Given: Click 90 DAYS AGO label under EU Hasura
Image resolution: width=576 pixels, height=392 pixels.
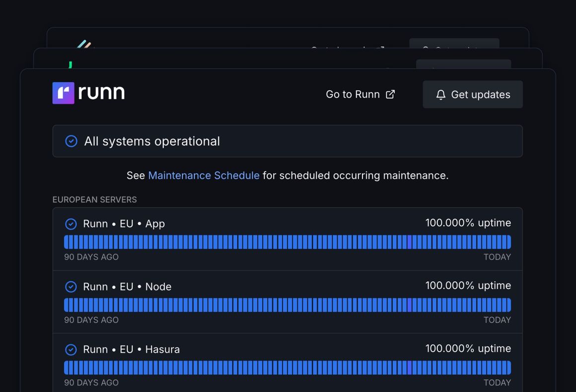Looking at the screenshot, I should (91, 383).
